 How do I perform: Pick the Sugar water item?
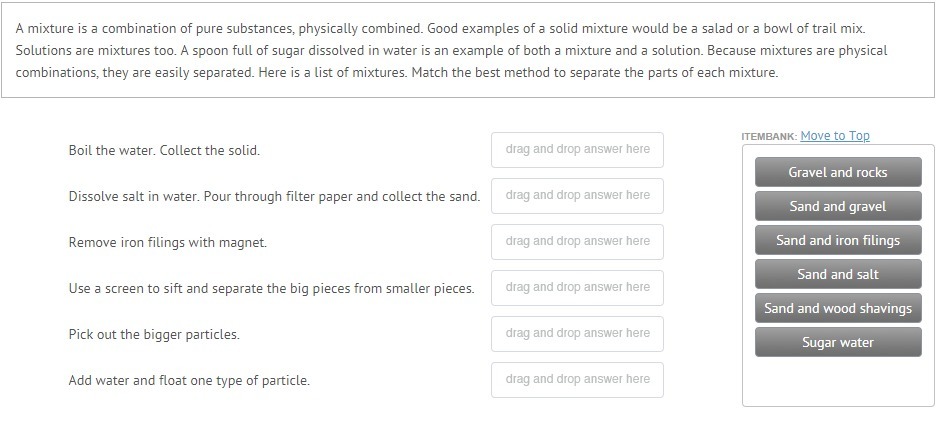coord(838,342)
